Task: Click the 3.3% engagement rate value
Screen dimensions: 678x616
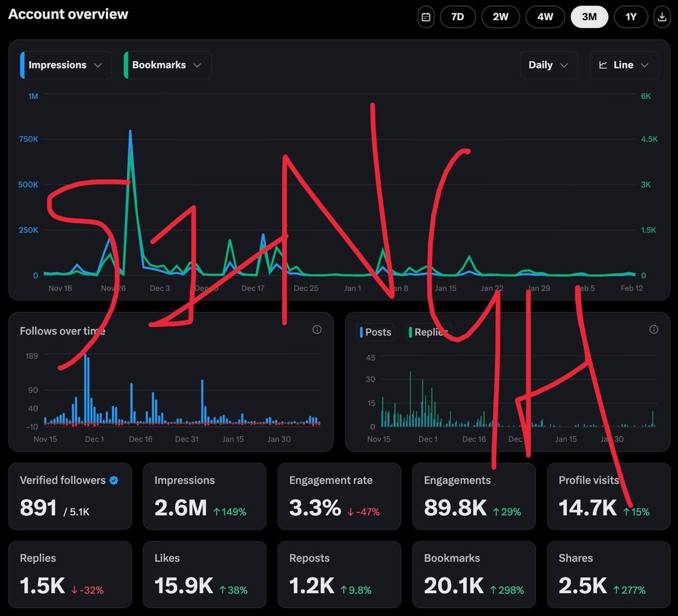Action: (315, 508)
